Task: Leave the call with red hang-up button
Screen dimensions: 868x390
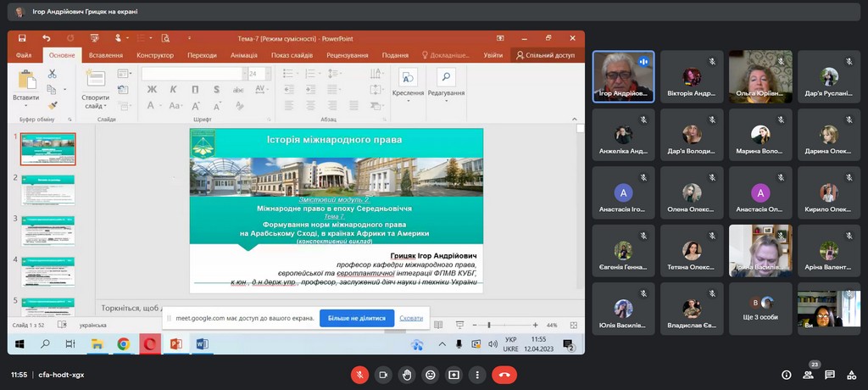Action: [504, 374]
